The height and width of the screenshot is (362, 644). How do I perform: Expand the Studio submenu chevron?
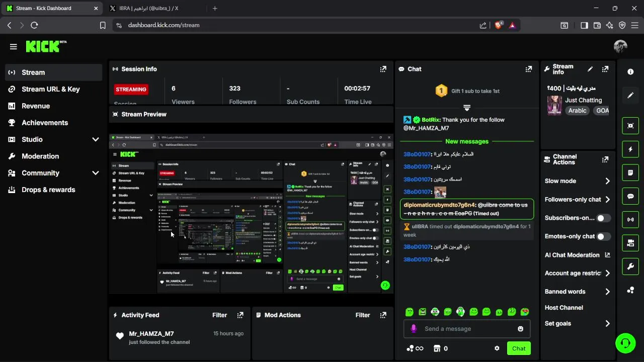pyautogui.click(x=96, y=139)
